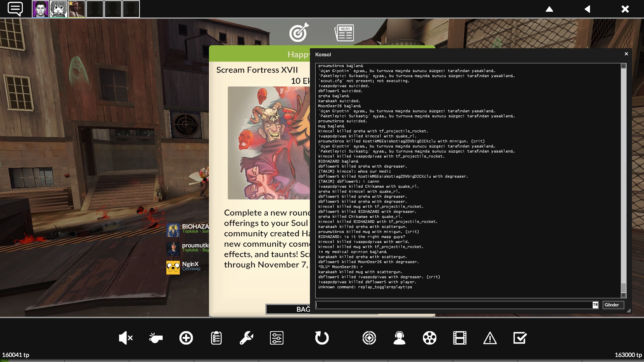Click the circled plus icon
644x362 pixels.
coord(186,338)
